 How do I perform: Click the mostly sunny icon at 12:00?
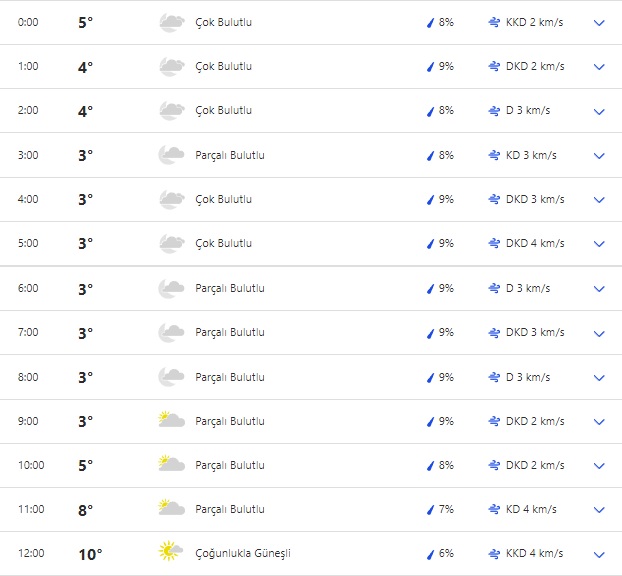172,553
